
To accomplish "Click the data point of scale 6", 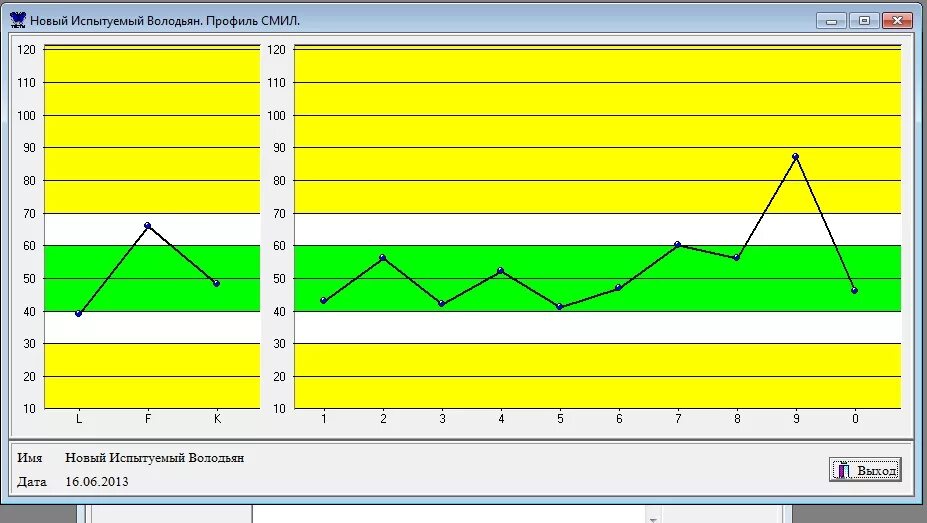I will (618, 288).
